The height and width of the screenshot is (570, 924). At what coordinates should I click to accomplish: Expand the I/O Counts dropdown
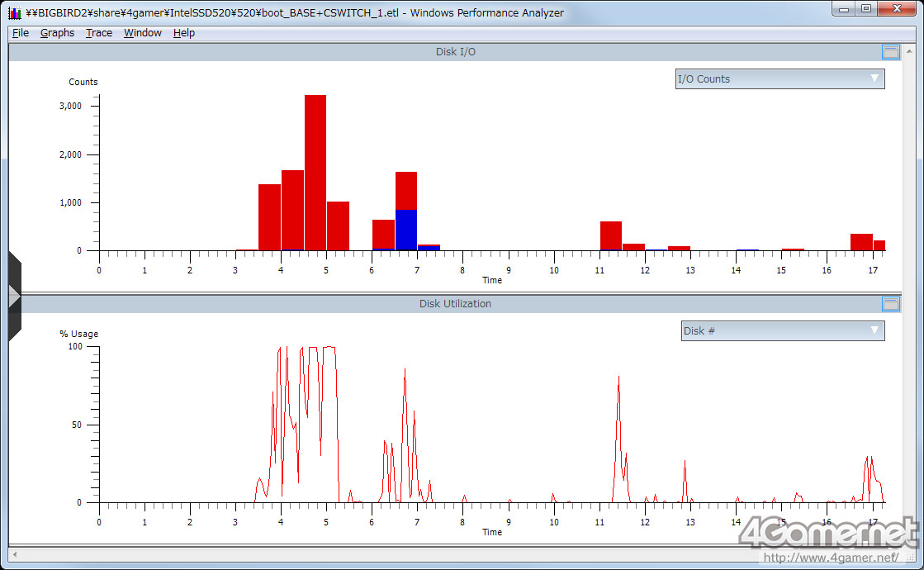779,79
